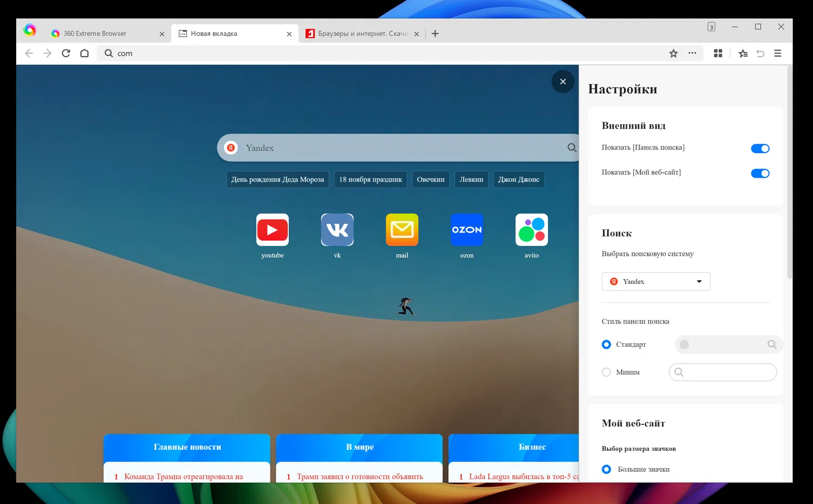The height and width of the screenshot is (504, 813).
Task: Open the Ozon shortcut icon
Action: point(467,230)
